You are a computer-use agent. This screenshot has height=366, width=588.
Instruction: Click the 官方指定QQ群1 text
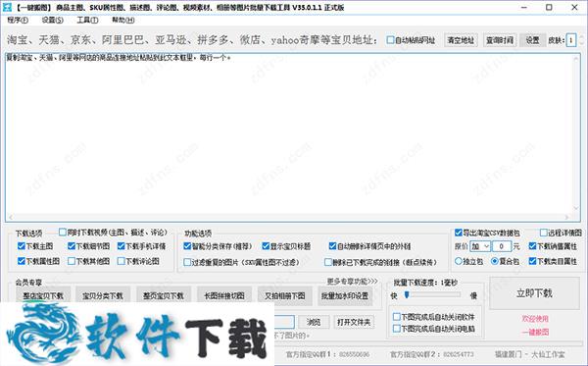click(x=327, y=354)
